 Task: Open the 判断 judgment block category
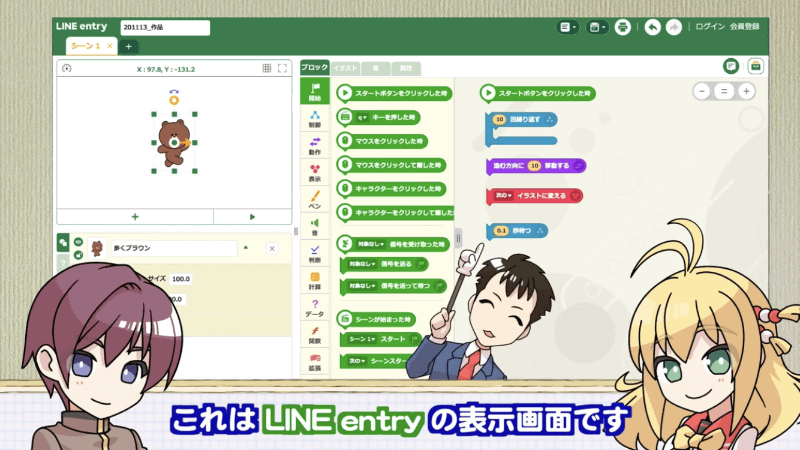click(x=315, y=254)
